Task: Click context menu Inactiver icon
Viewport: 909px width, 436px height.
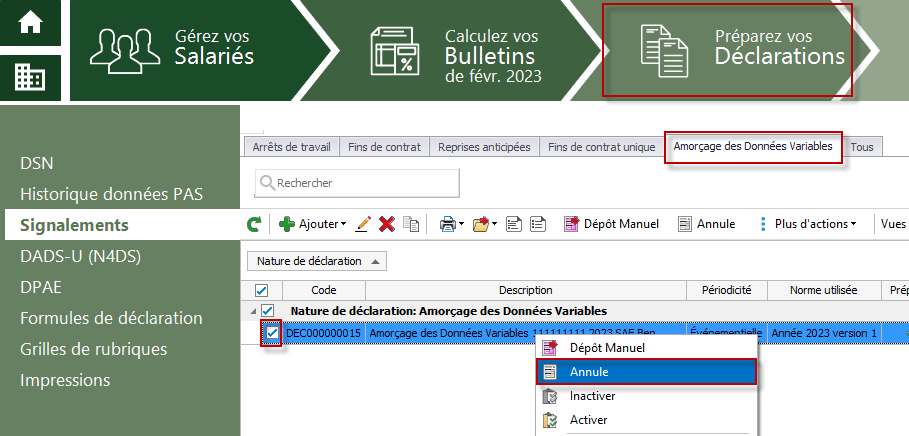Action: pyautogui.click(x=550, y=396)
